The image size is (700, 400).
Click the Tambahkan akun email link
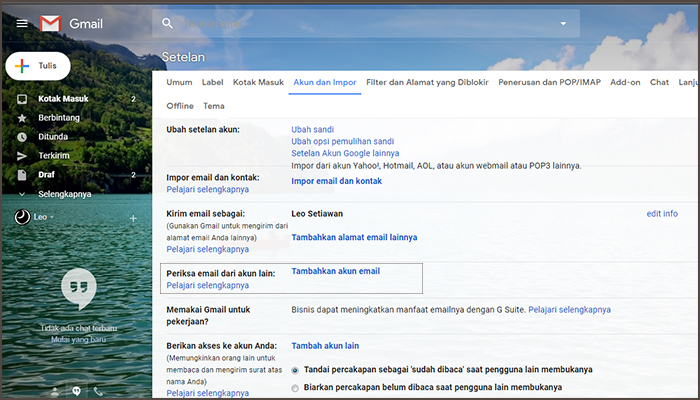pos(335,271)
